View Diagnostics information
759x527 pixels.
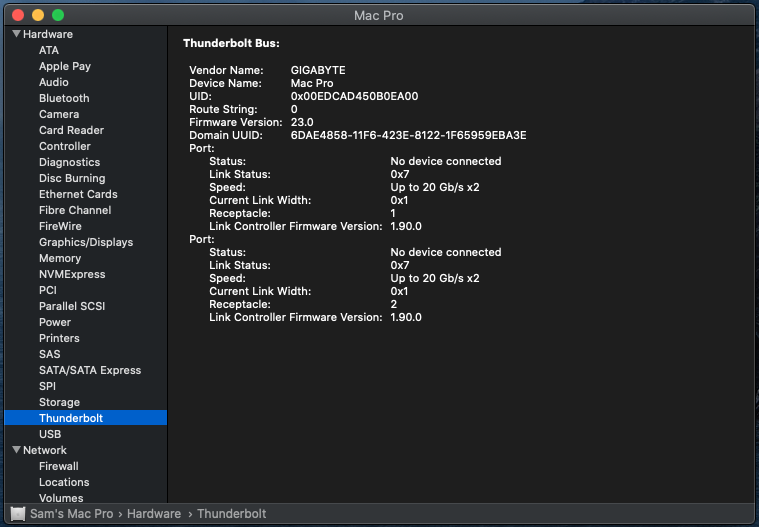pyautogui.click(x=69, y=162)
